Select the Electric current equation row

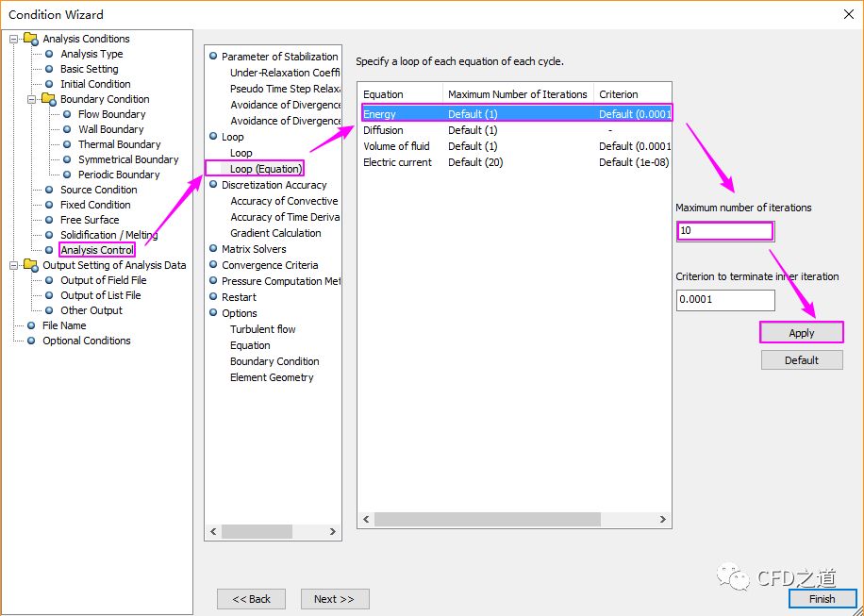pos(397,162)
